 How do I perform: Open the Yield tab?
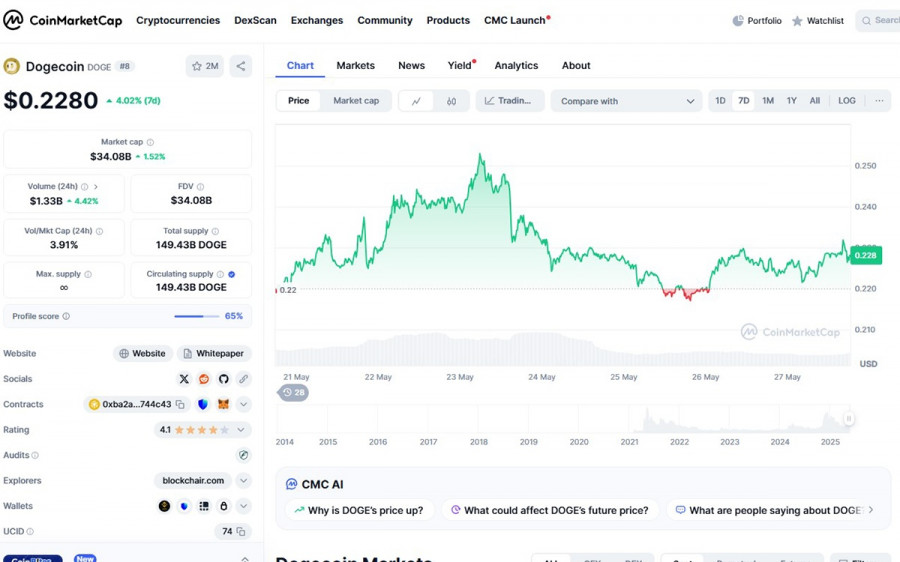460,65
